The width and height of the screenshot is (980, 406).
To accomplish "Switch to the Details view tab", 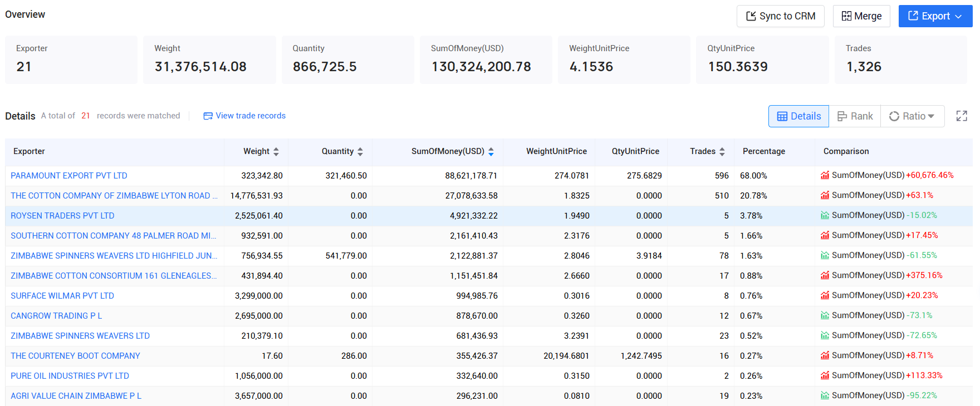I will click(x=798, y=116).
